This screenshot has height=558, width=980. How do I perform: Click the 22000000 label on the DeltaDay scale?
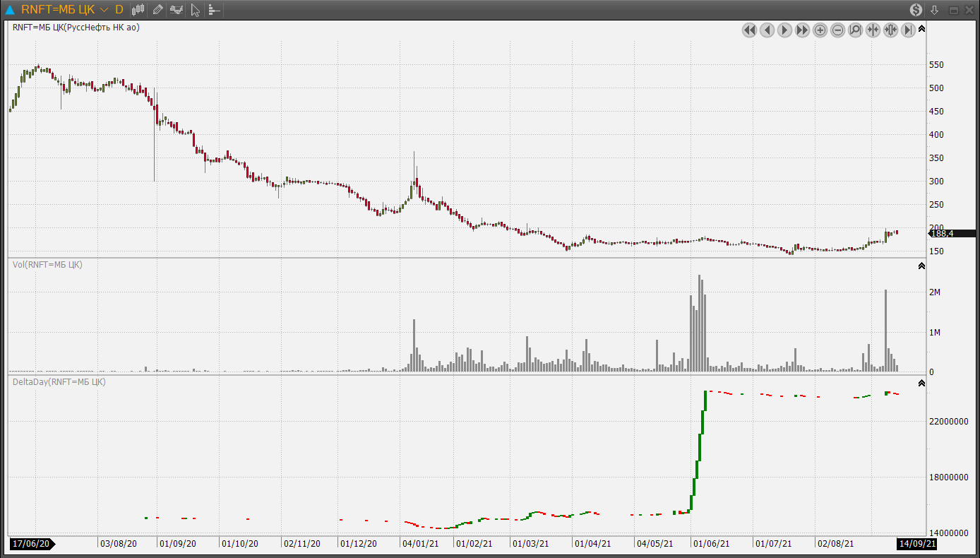click(948, 422)
